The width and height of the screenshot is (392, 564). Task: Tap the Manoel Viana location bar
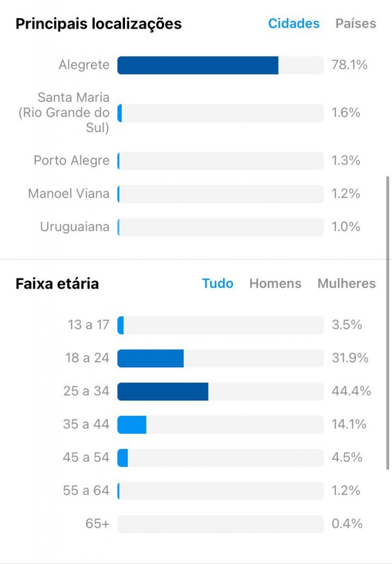[x=220, y=194]
